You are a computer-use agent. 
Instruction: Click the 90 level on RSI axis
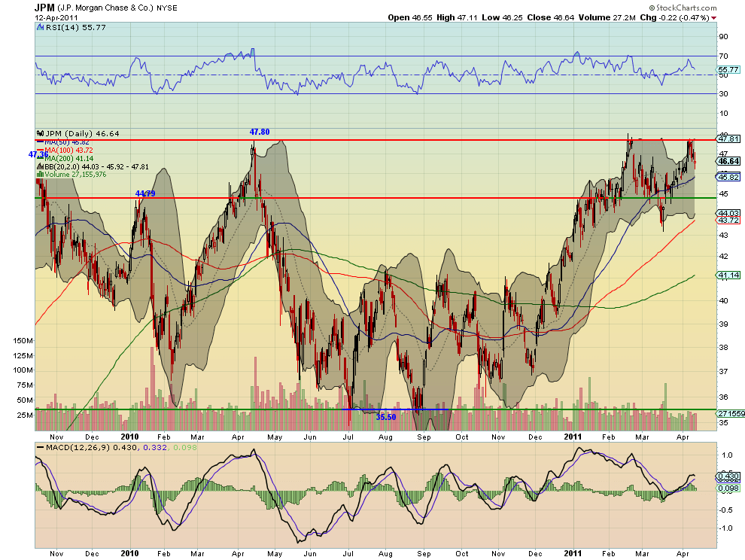[x=723, y=37]
